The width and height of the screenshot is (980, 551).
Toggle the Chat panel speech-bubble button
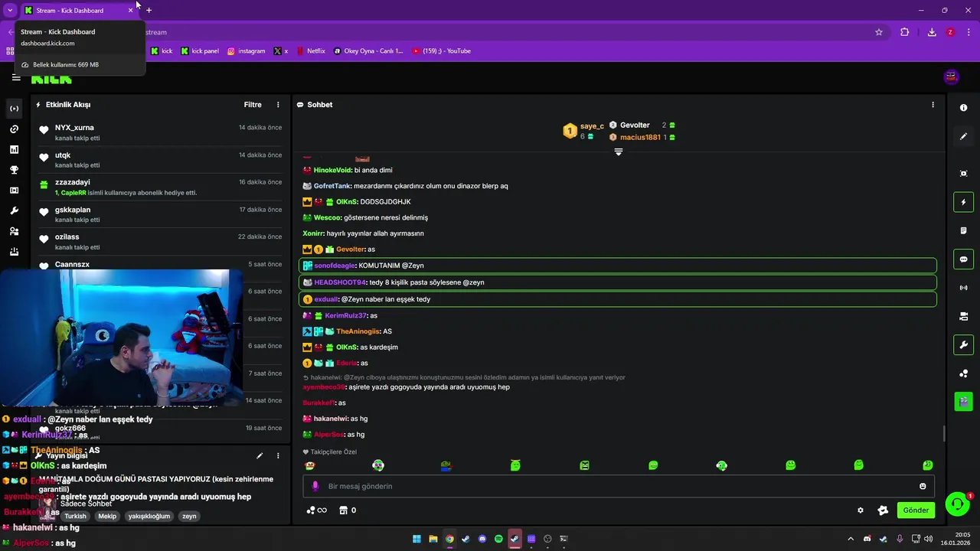(963, 259)
